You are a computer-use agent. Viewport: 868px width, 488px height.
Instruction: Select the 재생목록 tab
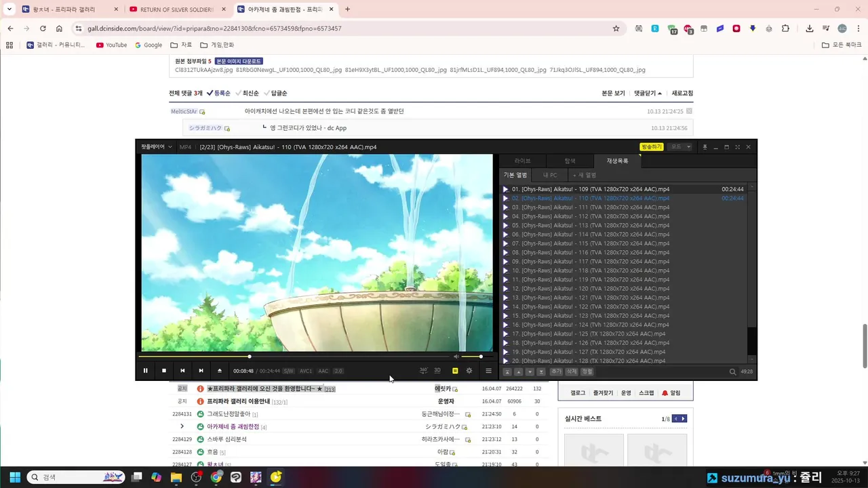618,161
